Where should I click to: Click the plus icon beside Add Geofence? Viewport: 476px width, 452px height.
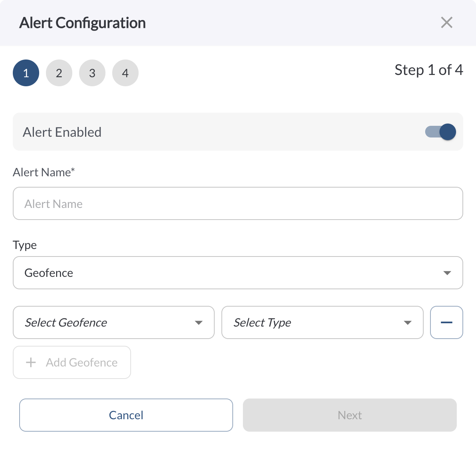(x=31, y=362)
